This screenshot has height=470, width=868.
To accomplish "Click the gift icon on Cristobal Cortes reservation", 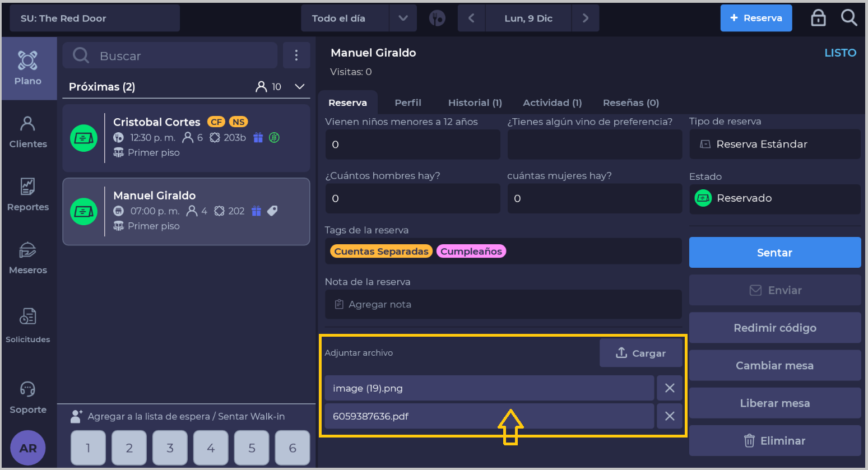I will point(258,137).
